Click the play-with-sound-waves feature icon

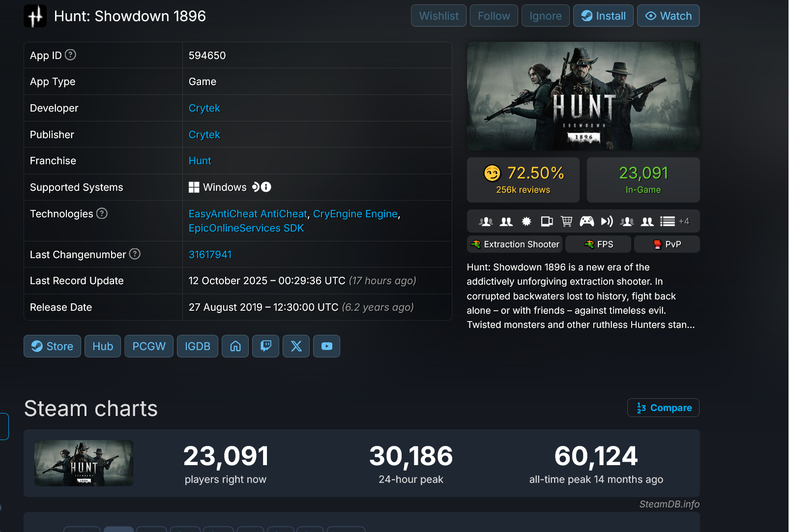click(x=607, y=221)
